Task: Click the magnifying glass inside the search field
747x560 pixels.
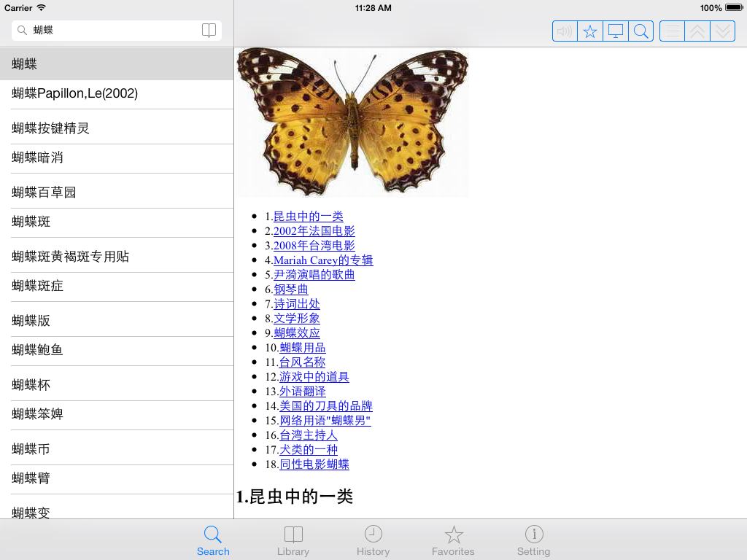Action: pyautogui.click(x=22, y=31)
